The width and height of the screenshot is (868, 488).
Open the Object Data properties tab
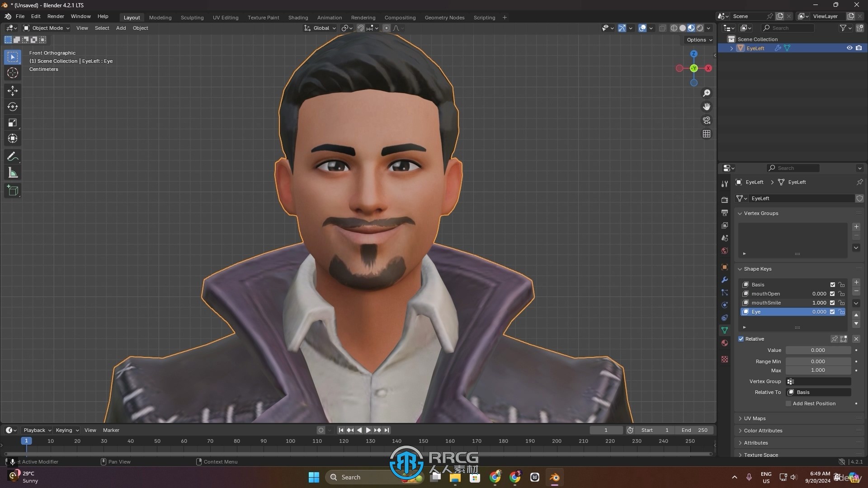click(x=725, y=330)
